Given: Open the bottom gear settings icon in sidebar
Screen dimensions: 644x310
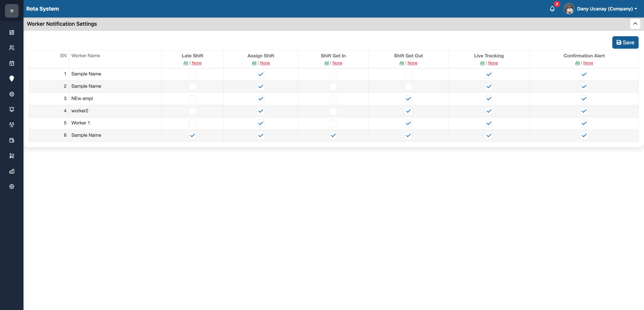Looking at the screenshot, I should [x=12, y=186].
